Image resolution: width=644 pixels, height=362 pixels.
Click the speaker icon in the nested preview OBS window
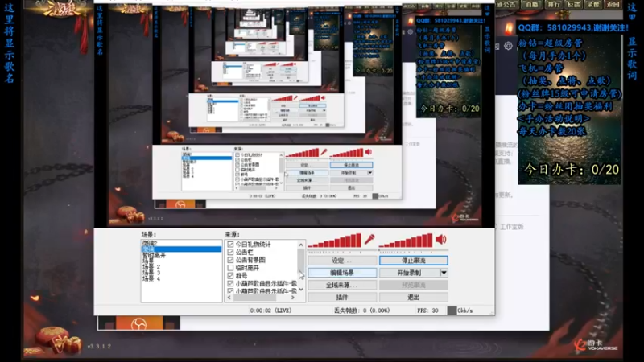[x=369, y=152]
